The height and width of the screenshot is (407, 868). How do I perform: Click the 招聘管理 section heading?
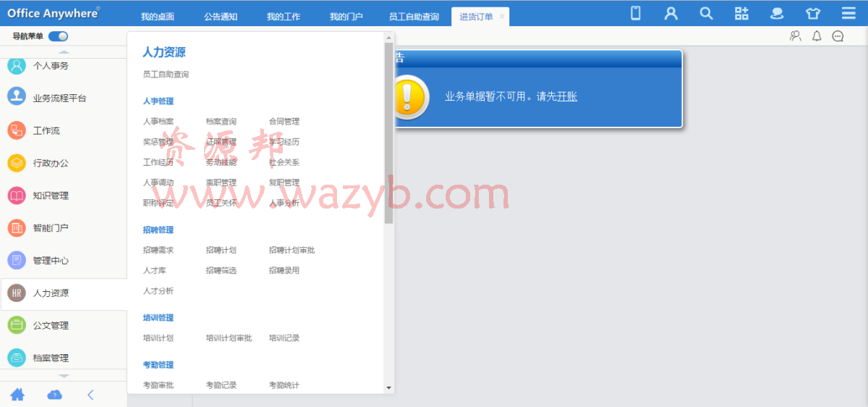point(158,230)
